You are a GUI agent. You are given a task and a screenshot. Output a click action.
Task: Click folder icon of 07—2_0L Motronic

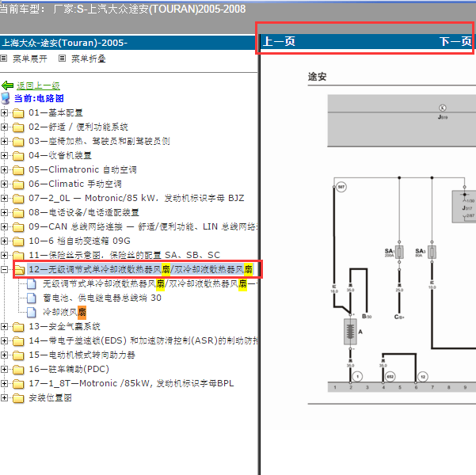coord(18,199)
